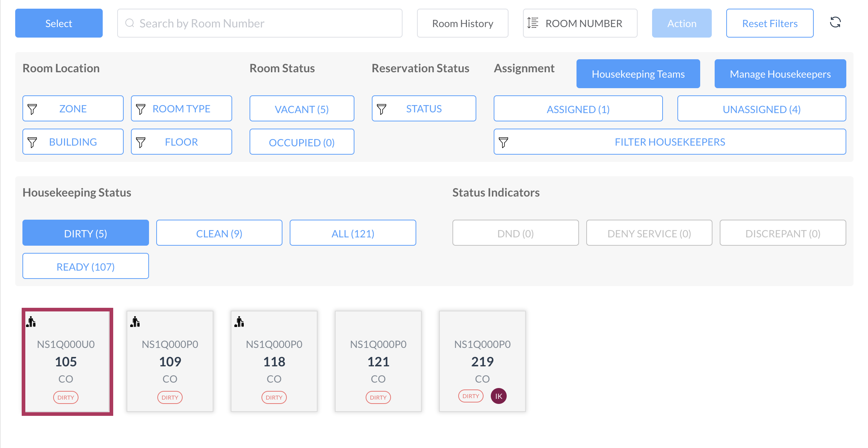Open the ROOM TYPE filter dropdown
Viewport: 868px width, 448px height.
pos(181,109)
